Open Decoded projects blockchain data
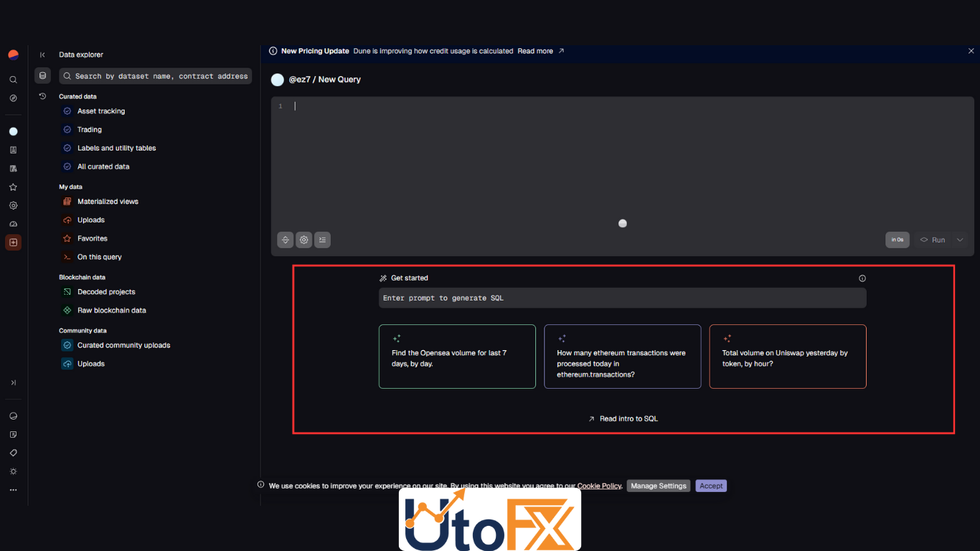This screenshot has width=980, height=551. pos(106,292)
